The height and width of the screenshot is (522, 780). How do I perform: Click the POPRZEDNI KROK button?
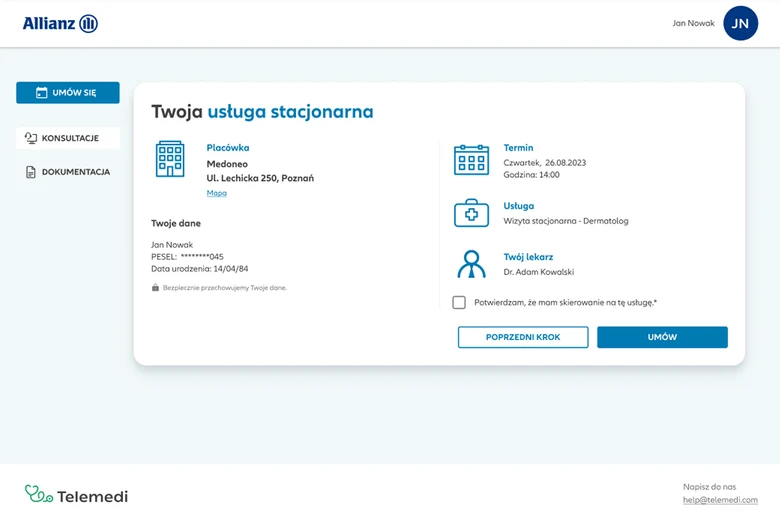523,337
